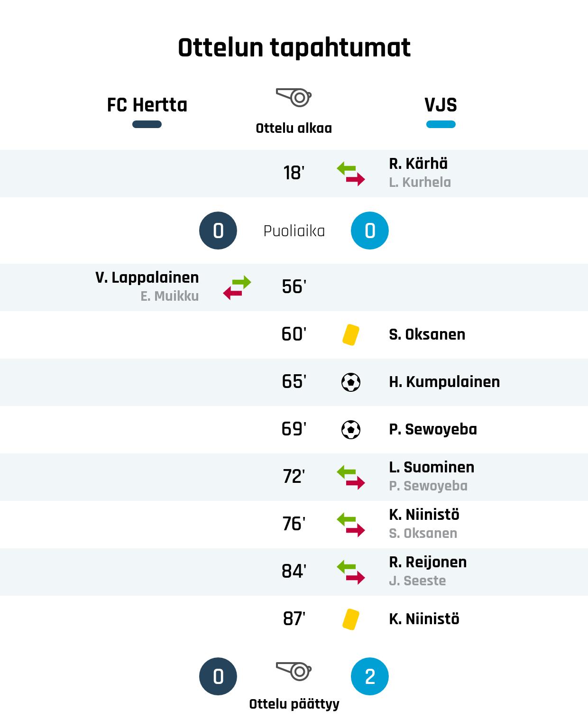Screen dimensions: 588x720
Task: Click V. Lappalainen's name
Action: click(x=147, y=277)
